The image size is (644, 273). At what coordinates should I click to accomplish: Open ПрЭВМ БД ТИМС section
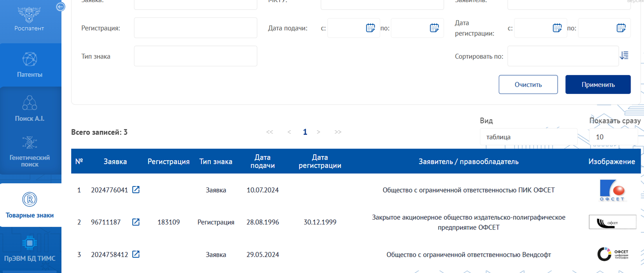click(30, 250)
